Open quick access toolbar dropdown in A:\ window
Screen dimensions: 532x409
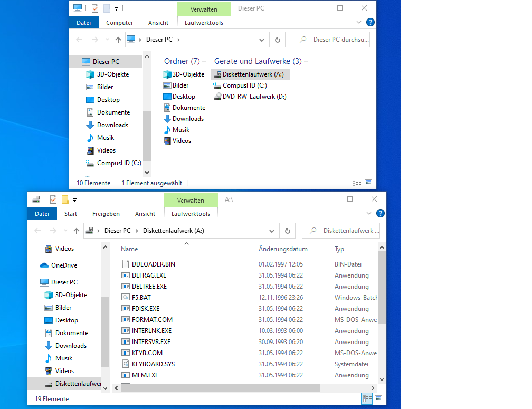click(74, 200)
